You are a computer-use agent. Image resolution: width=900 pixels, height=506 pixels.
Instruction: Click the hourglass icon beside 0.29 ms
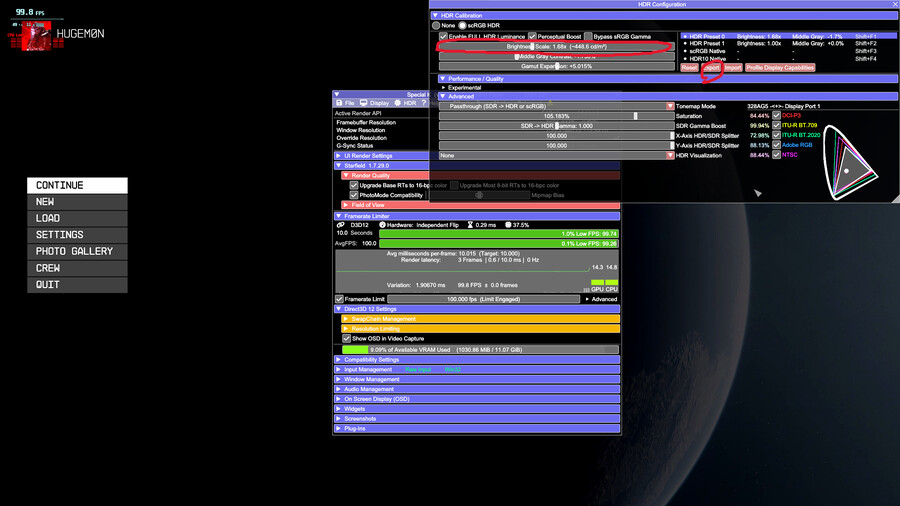tap(470, 225)
